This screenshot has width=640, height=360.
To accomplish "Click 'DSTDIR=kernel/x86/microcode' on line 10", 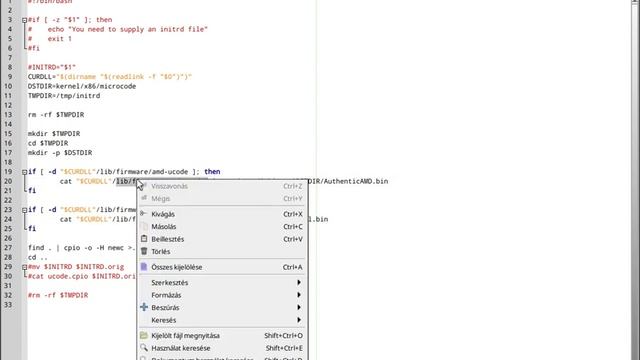I will (82, 86).
